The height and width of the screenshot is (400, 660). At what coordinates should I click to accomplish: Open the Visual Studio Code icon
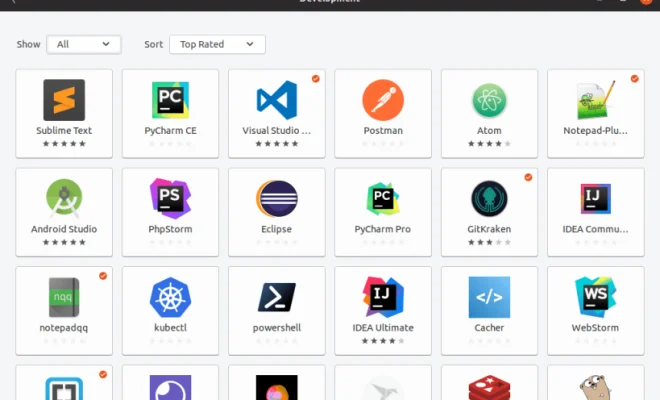click(277, 100)
